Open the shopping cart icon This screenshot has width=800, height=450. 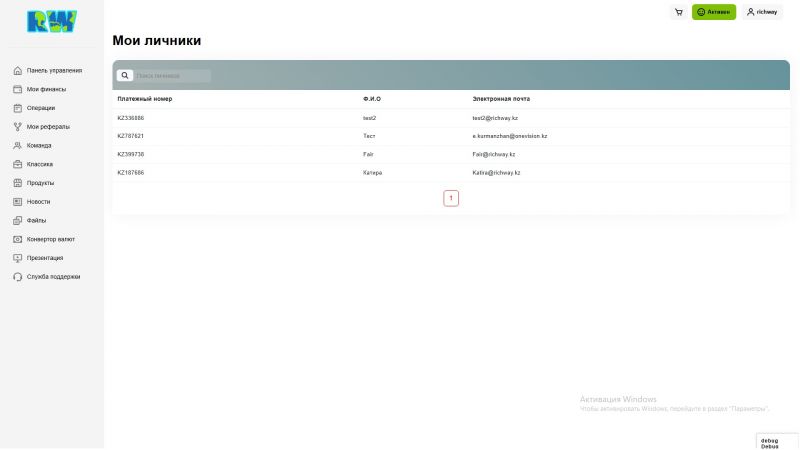(679, 12)
